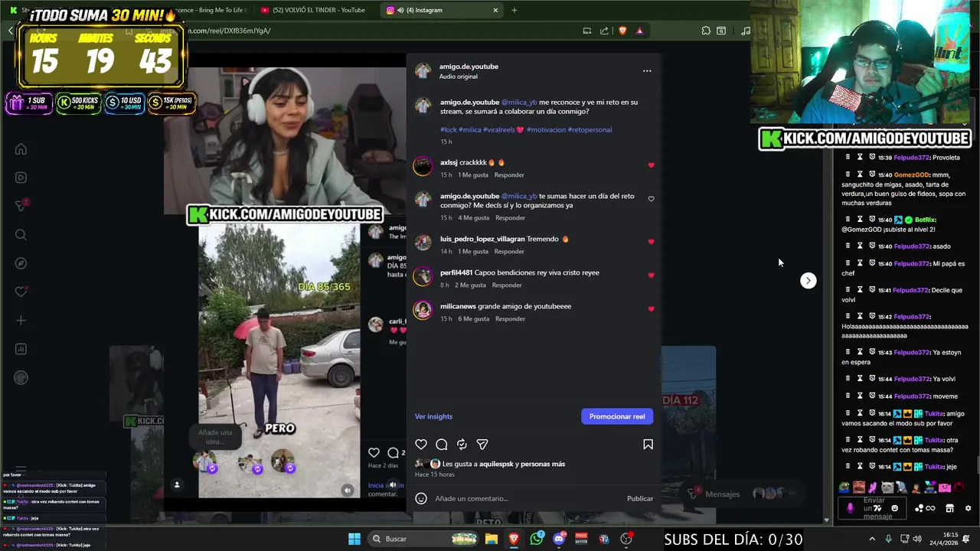
Task: Open Discord from the taskbar
Action: tap(559, 539)
